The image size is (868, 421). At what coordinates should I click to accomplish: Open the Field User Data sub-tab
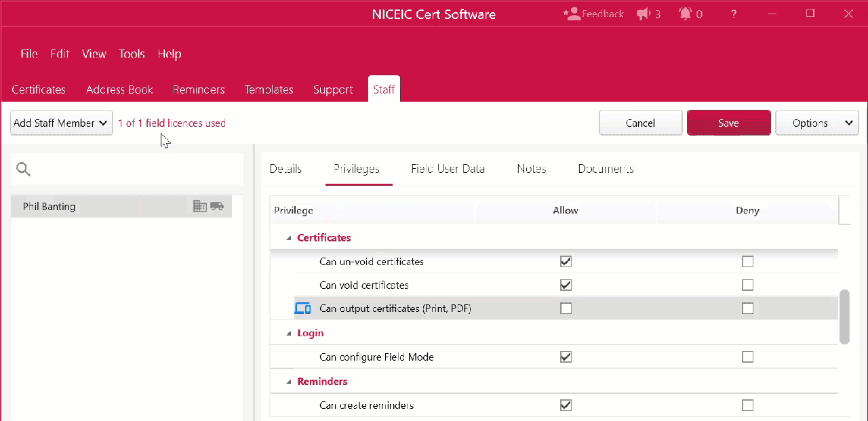[x=448, y=169]
